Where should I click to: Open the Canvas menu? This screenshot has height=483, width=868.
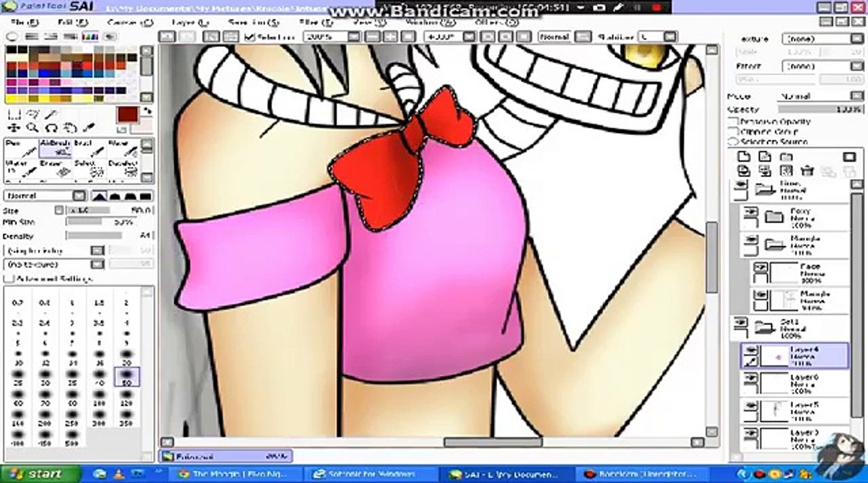[130, 22]
